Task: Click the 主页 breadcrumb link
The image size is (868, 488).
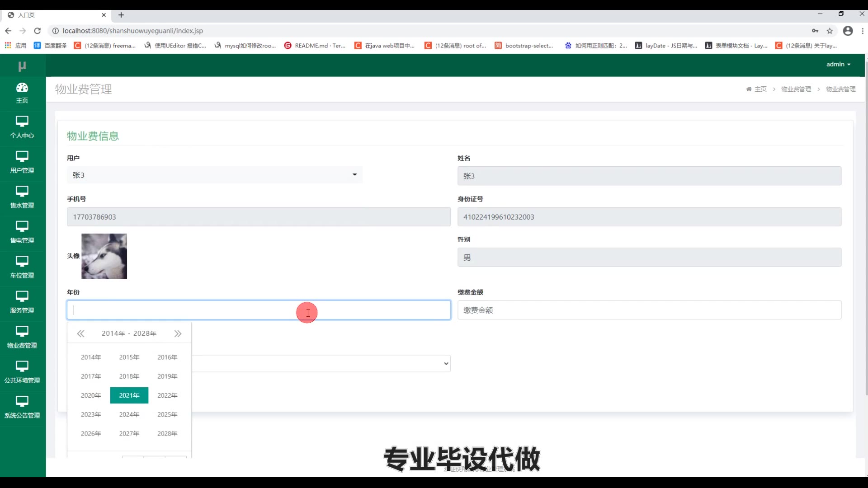Action: (760, 89)
